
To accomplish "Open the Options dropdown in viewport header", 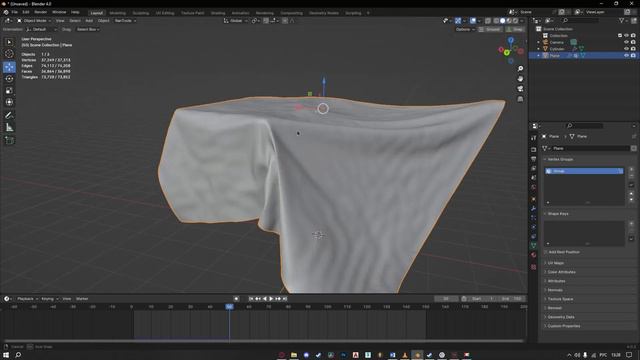I will pyautogui.click(x=465, y=29).
